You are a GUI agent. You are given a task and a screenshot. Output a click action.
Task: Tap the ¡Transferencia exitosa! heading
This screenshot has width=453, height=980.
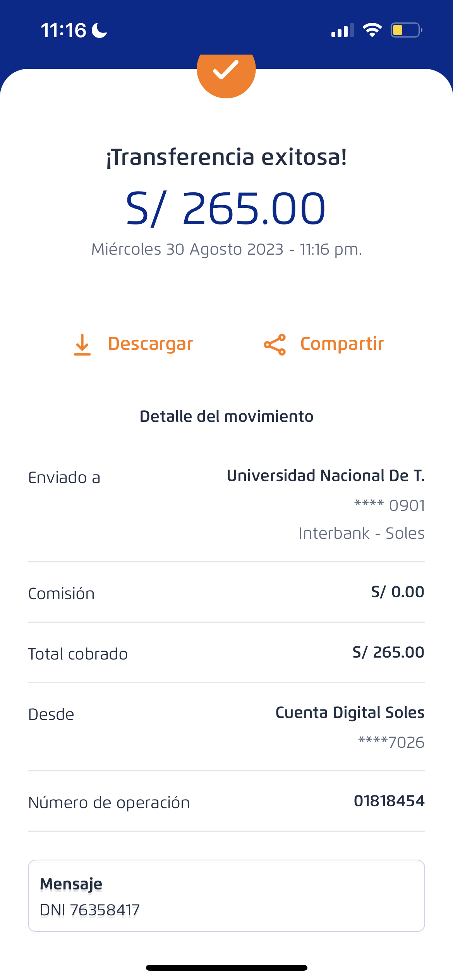[226, 157]
